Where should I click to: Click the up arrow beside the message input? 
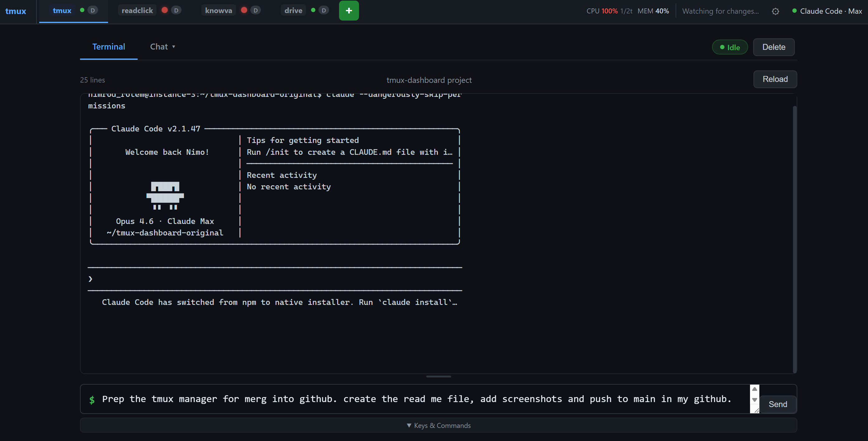tap(754, 388)
